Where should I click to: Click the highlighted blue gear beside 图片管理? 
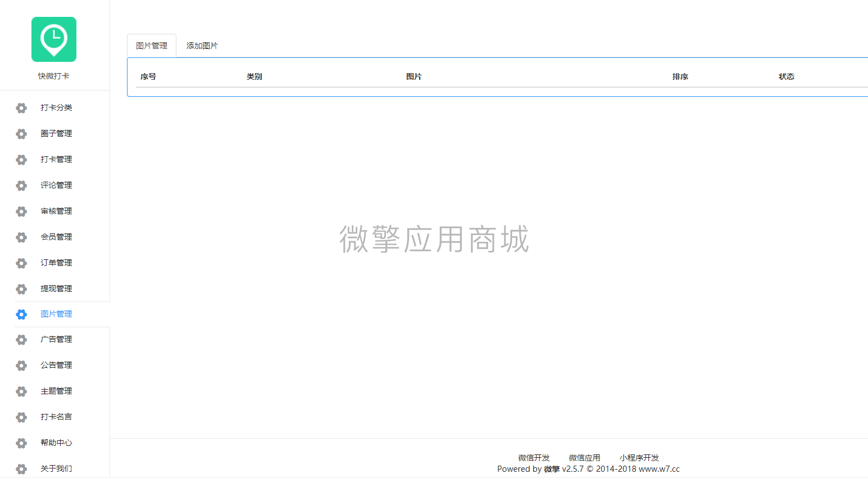[x=21, y=314]
